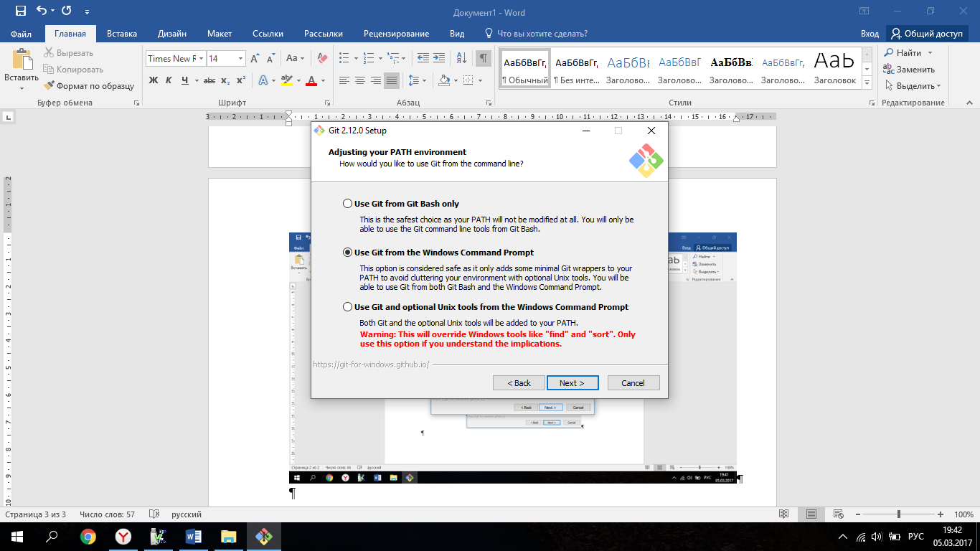980x551 pixels.
Task: Decrease font size with shrink icon
Action: (x=271, y=59)
